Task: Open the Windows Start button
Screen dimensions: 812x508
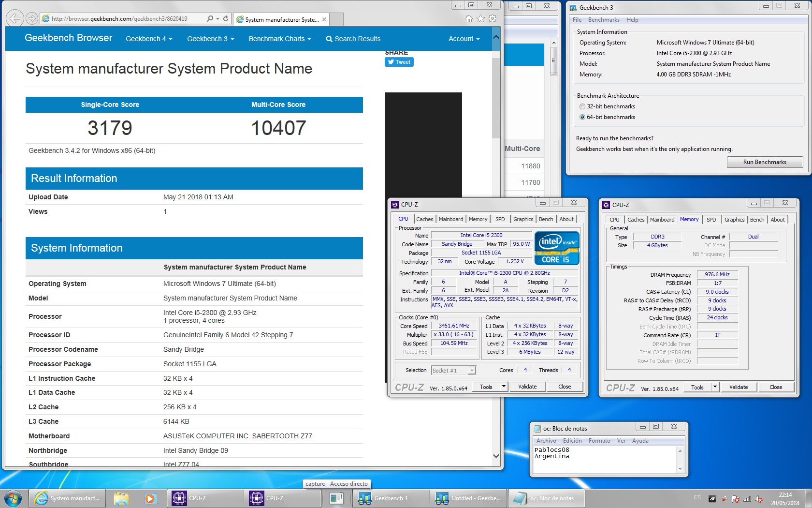Action: (13, 498)
